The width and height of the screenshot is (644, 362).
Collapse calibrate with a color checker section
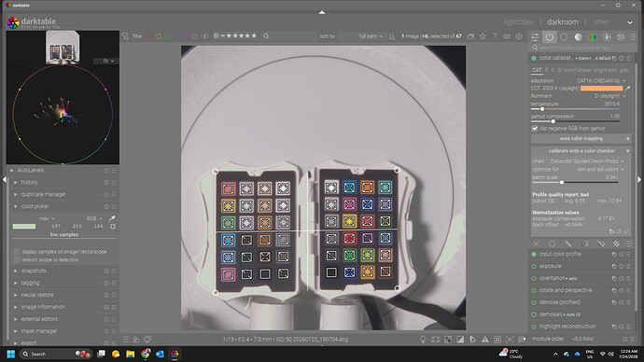point(581,150)
